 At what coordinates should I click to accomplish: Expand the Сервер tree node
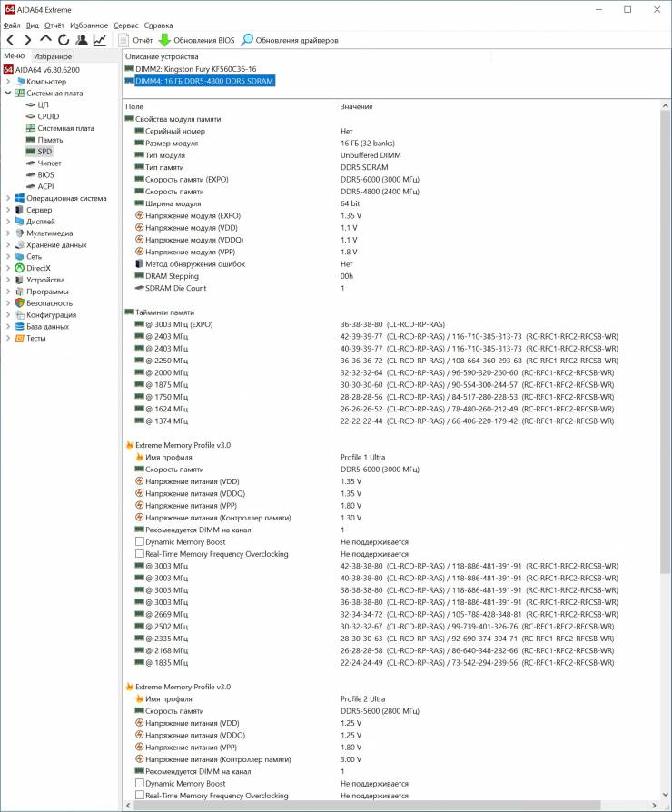pos(8,210)
